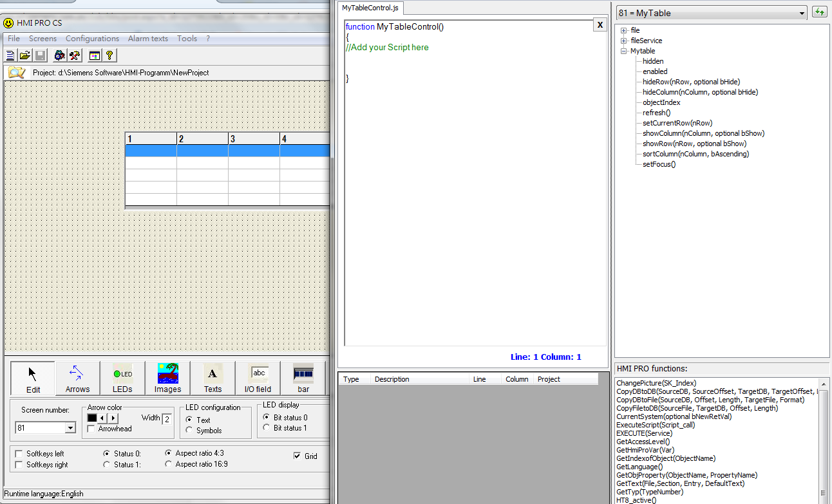Click the Description column header
The width and height of the screenshot is (832, 504).
coord(420,379)
